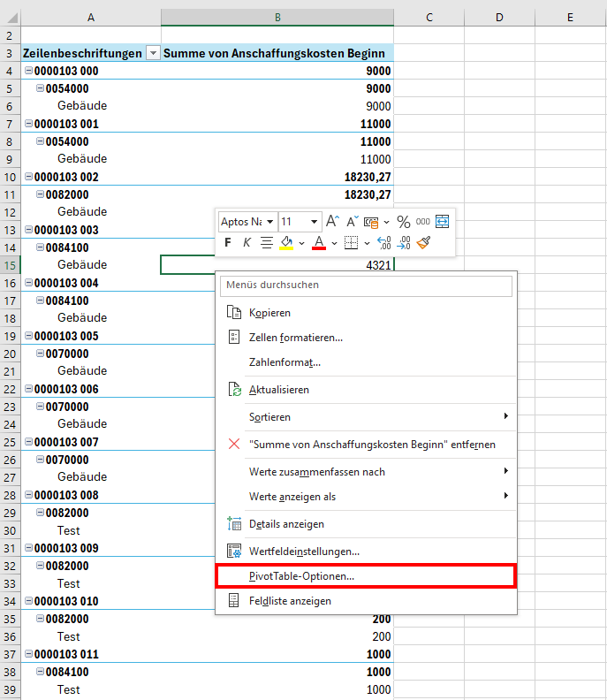
Task: Apply accounting number format icon
Action: tap(371, 222)
